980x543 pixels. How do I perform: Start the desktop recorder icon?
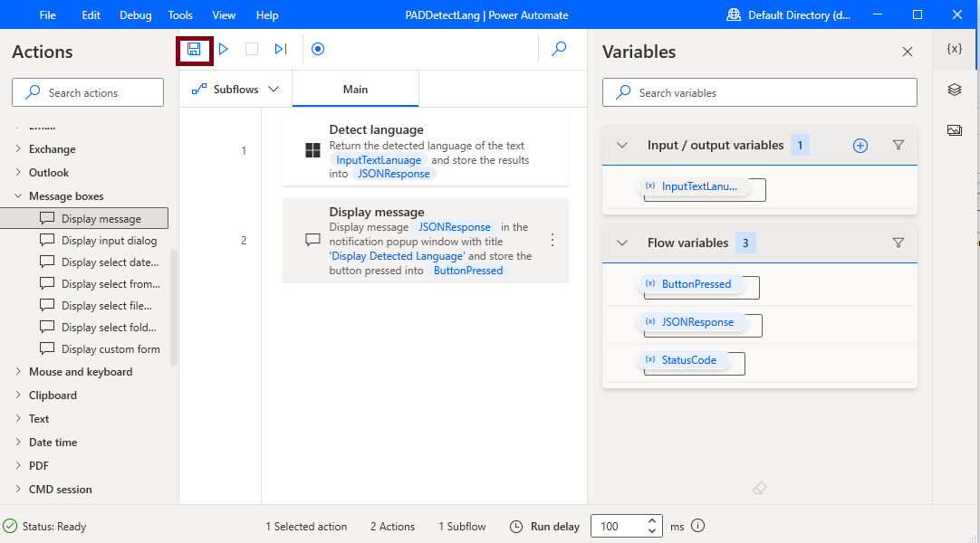point(318,49)
